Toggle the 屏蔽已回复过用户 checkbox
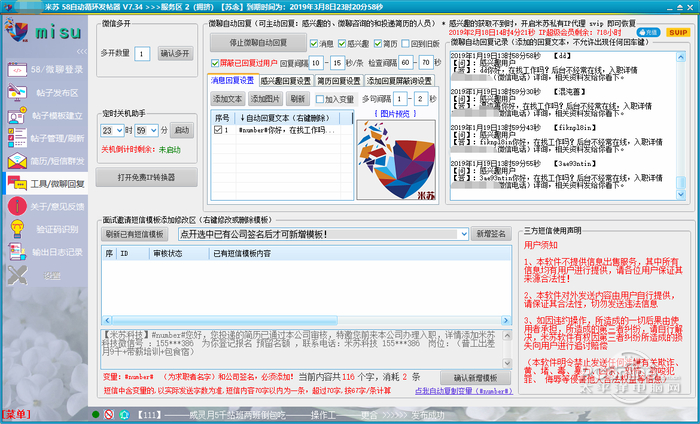This screenshot has height=424, width=700. pos(215,63)
